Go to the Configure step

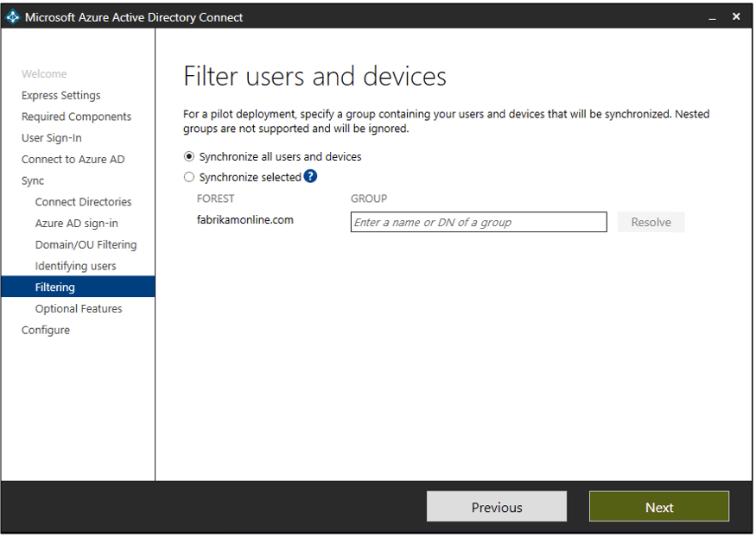(46, 331)
